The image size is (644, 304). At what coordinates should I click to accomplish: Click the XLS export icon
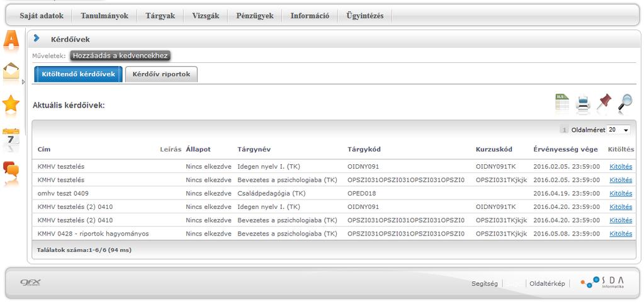tap(562, 103)
